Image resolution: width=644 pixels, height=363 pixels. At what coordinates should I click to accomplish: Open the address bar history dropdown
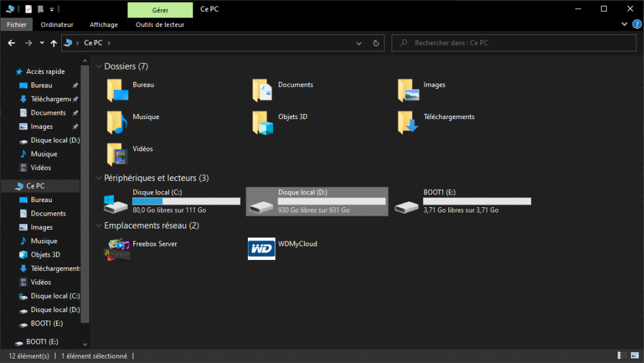(359, 43)
